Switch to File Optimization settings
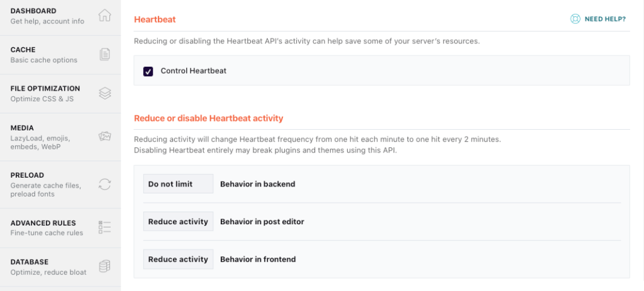Screen dimensions: 644x291 [45, 93]
